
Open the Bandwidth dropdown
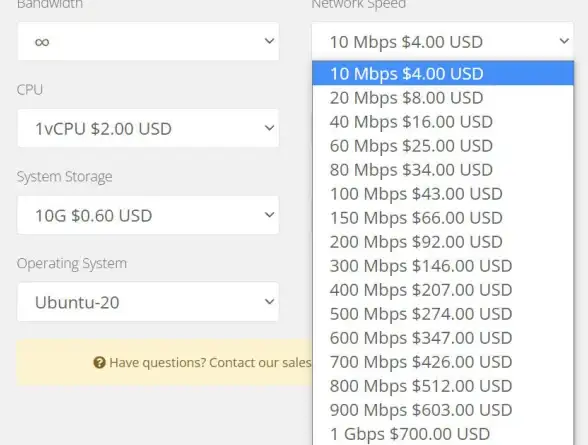148,41
